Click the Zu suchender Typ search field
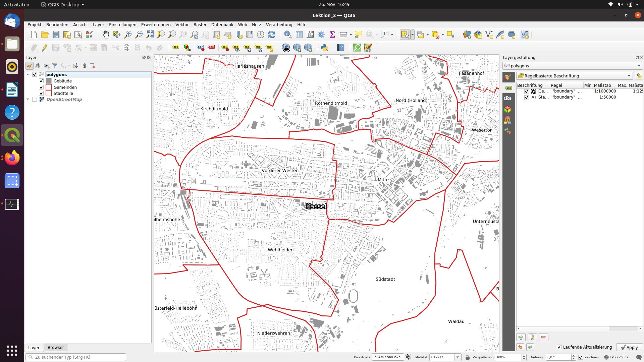Viewport: 644px width, 362px height. [x=76, y=357]
